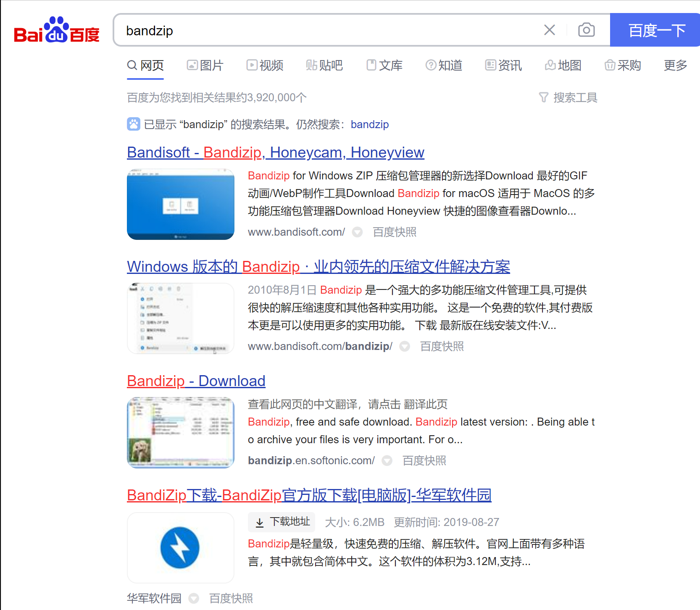Click the picture icon on the 图片 tab
The image size is (700, 610).
pyautogui.click(x=192, y=65)
